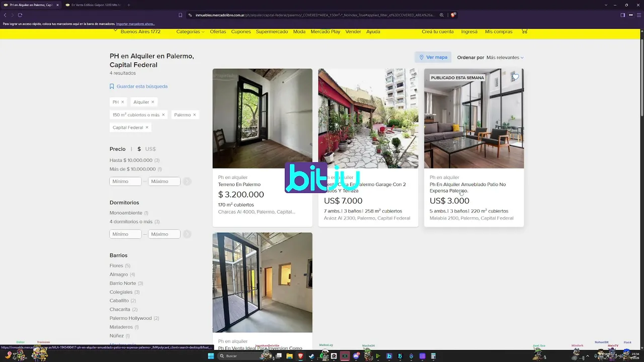Remove the Capital Federal filter tag
The height and width of the screenshot is (362, 644).
(x=147, y=128)
